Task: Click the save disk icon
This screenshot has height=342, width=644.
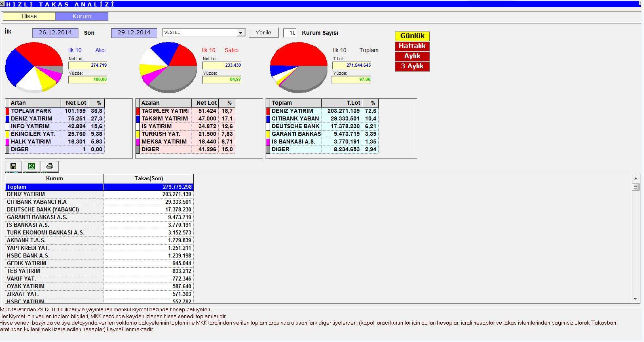Action: pos(13,166)
